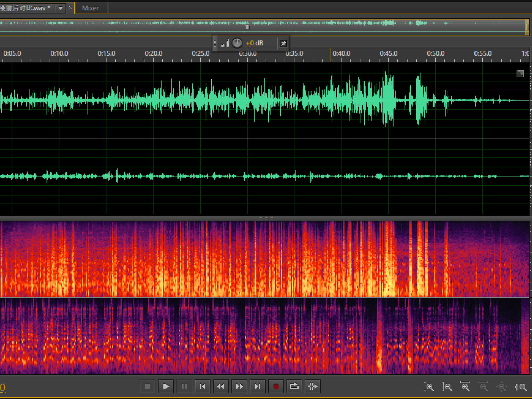Click the Fast Forward button
This screenshot has height=399, width=532.
[239, 386]
